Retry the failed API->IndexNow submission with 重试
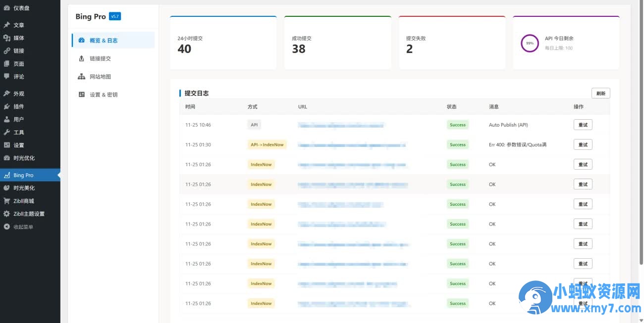Screen dimensions: 644x323 583,144
